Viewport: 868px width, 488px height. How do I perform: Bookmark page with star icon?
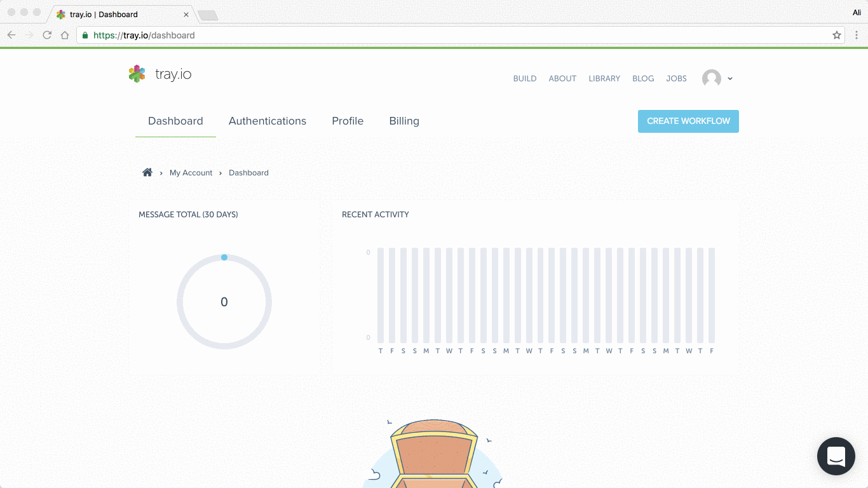(837, 35)
